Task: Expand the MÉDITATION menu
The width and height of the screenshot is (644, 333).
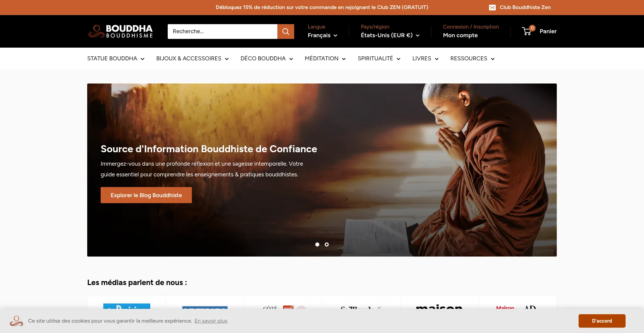Action: coord(325,58)
